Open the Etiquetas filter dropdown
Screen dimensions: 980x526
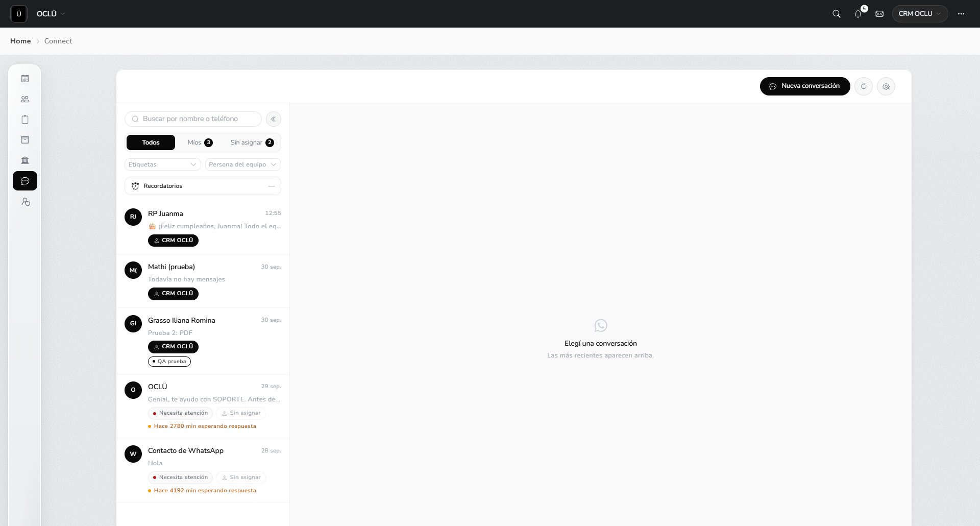click(x=162, y=164)
